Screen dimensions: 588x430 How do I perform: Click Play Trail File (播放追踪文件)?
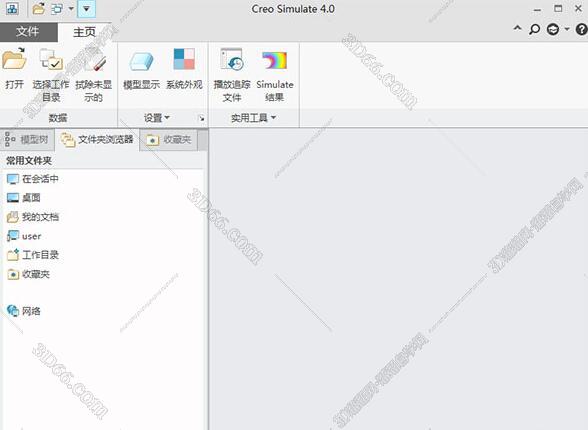point(232,75)
